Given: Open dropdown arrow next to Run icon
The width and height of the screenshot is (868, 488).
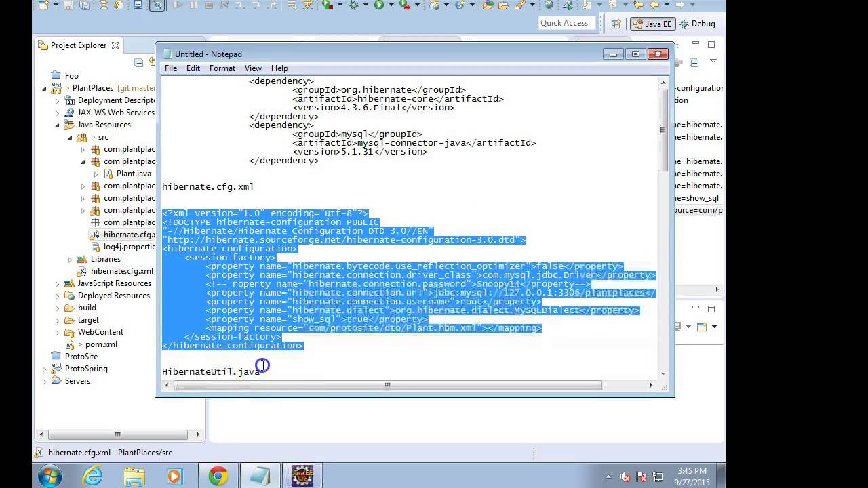Looking at the screenshot, I should pos(391,5).
